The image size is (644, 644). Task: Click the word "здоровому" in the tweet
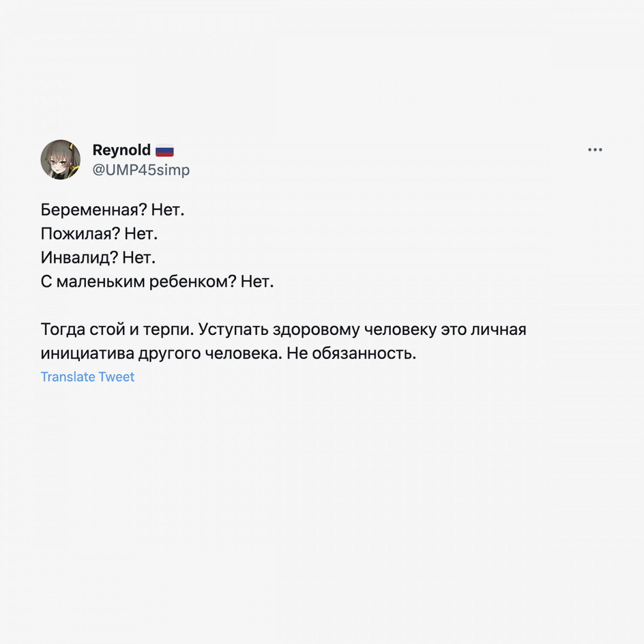[x=316, y=330]
